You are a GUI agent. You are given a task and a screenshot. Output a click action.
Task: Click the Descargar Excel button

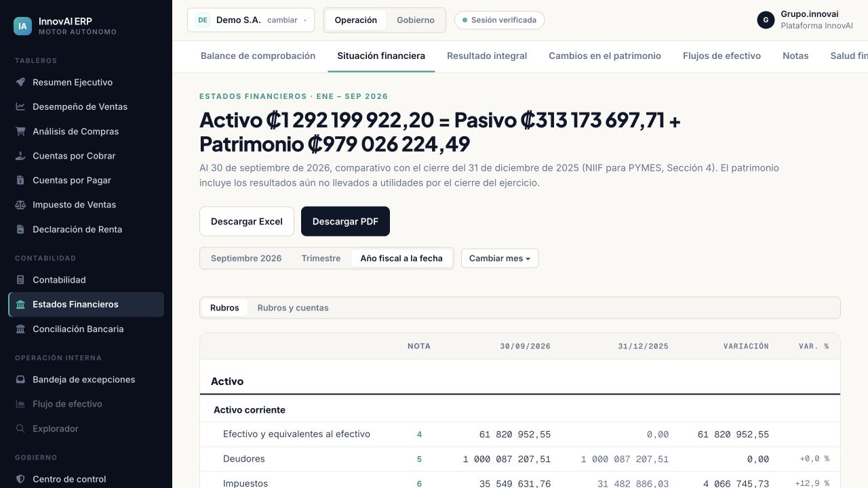(247, 222)
